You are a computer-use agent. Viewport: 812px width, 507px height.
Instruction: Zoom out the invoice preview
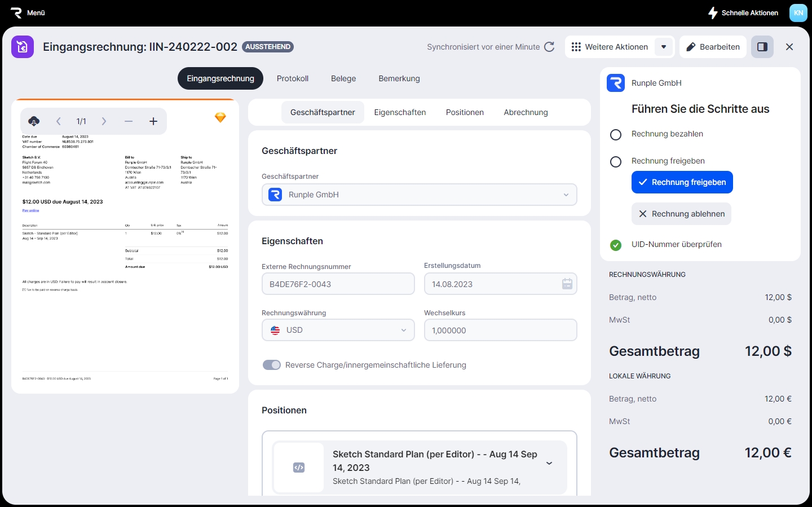pos(129,121)
